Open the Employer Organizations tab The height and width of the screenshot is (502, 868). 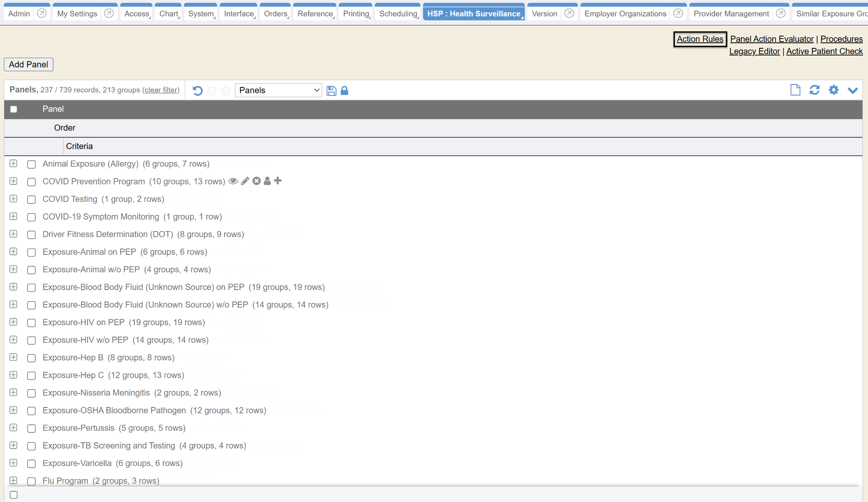[625, 14]
